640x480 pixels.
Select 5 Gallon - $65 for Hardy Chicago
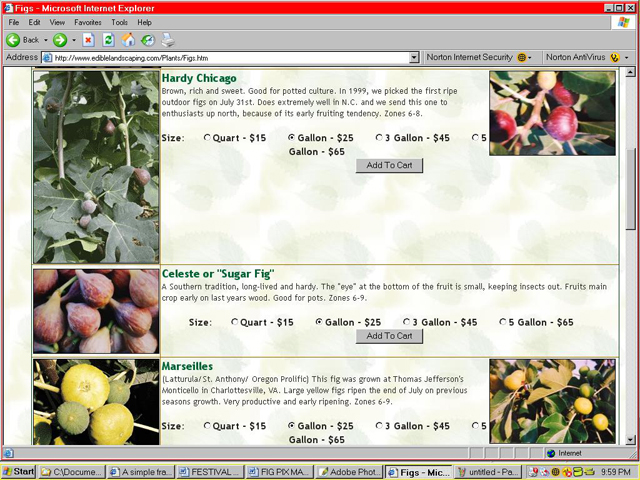[476, 138]
